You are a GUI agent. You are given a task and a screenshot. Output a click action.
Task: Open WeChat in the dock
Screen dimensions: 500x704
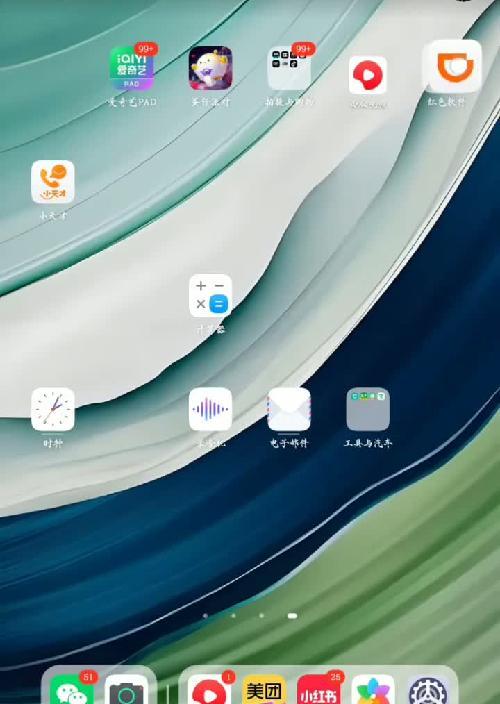click(x=72, y=689)
